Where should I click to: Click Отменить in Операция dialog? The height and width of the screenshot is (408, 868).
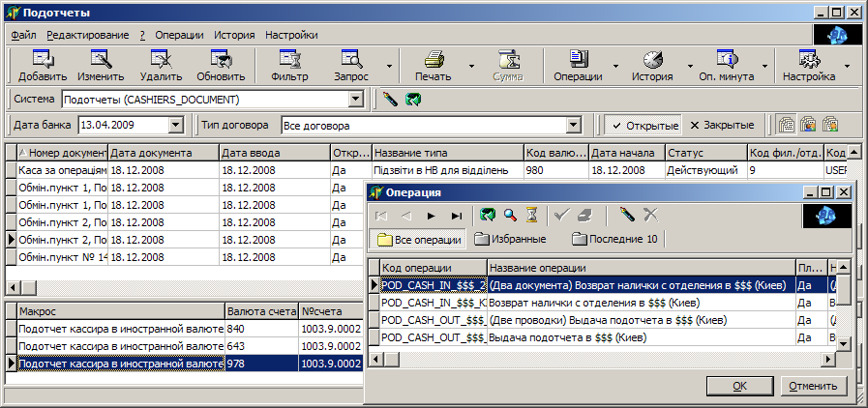tap(813, 386)
